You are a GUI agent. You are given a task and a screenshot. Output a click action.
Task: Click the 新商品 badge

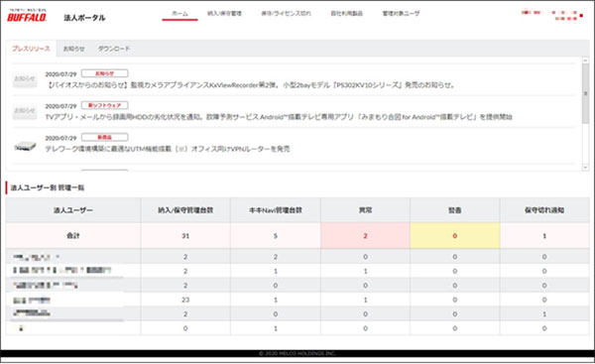click(x=105, y=137)
